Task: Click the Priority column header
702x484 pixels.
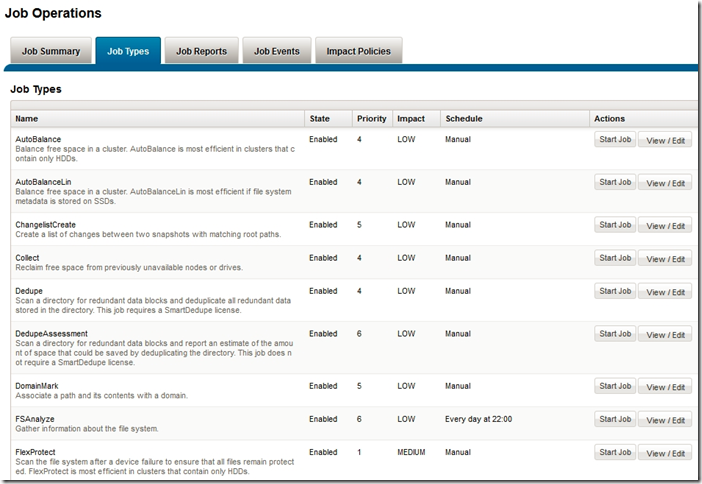Action: tap(372, 119)
